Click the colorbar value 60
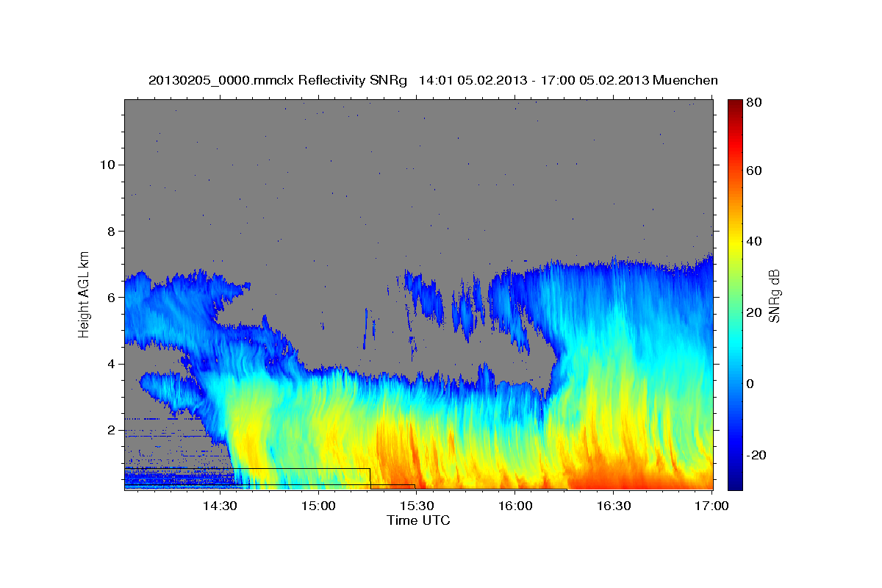 (756, 171)
